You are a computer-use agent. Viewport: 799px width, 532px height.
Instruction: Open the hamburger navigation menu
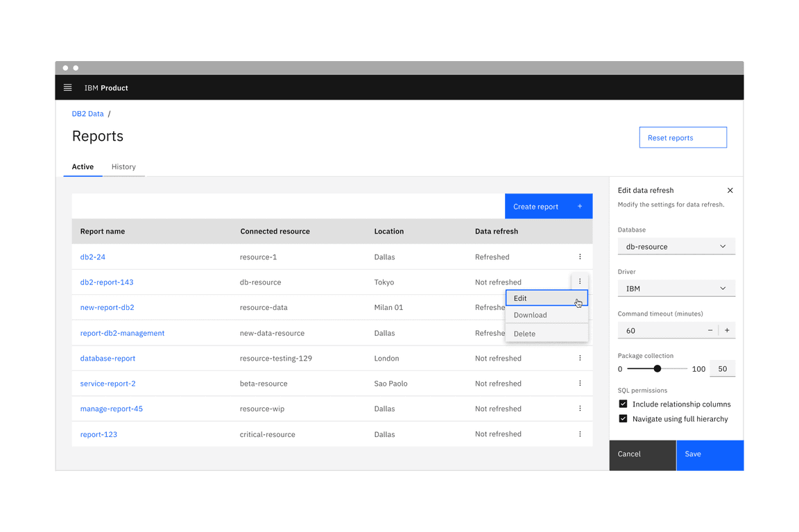67,87
